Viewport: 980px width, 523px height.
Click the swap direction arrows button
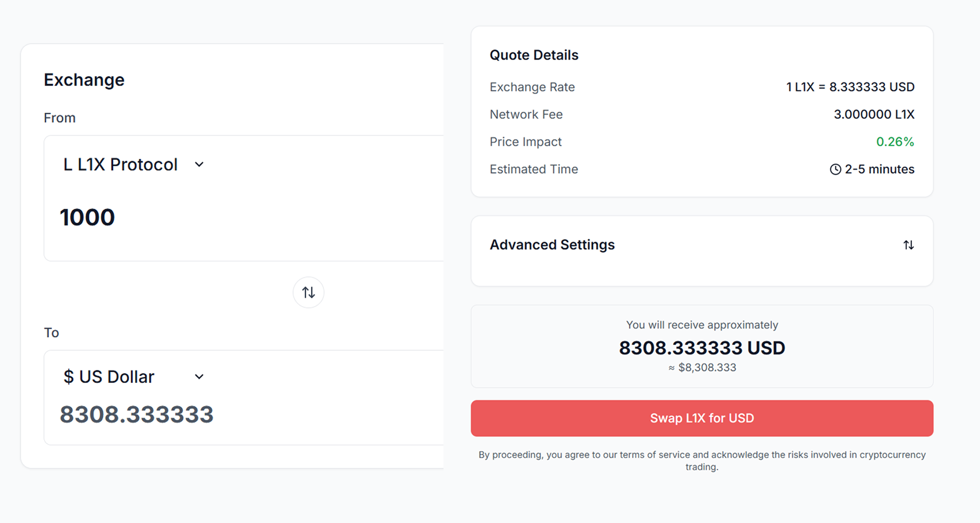[308, 292]
